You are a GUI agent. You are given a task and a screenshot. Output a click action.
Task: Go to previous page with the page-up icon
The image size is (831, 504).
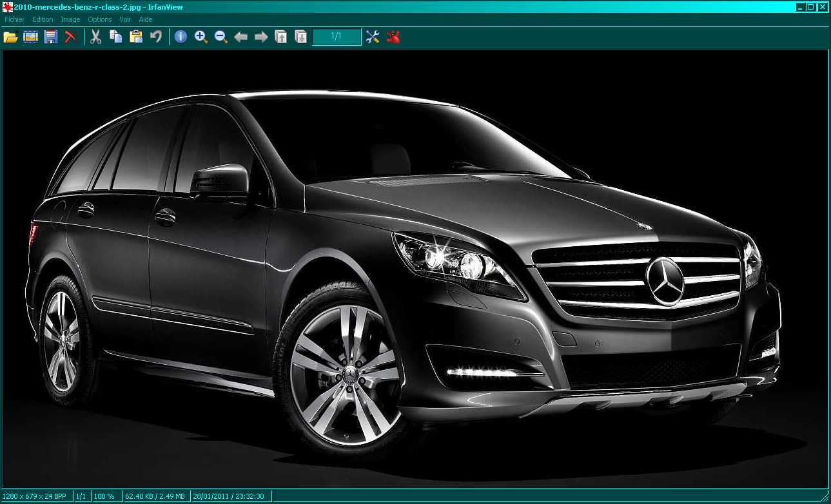(x=281, y=37)
